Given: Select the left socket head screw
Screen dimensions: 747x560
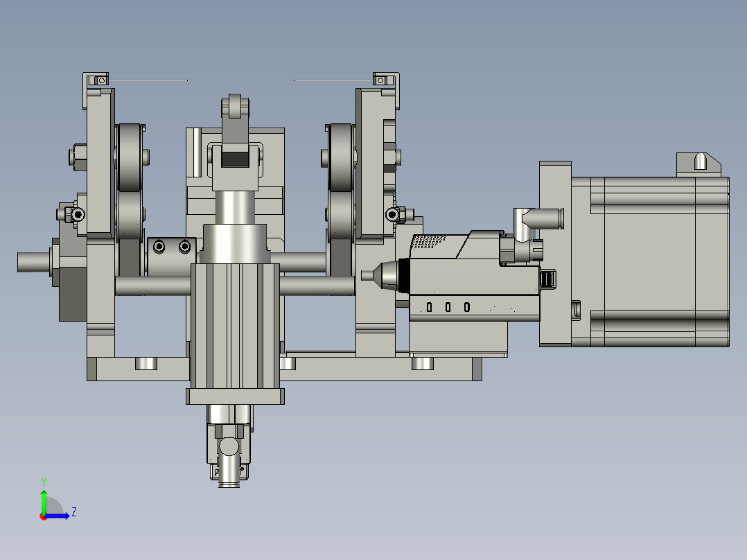Looking at the screenshot, I should click(78, 214).
